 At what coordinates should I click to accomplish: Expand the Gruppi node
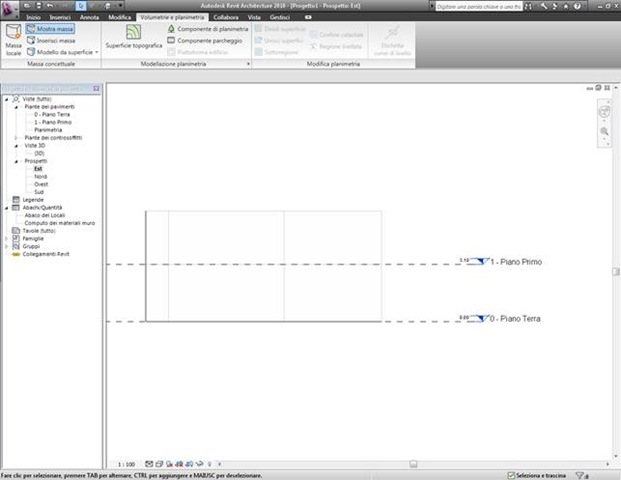click(6, 246)
